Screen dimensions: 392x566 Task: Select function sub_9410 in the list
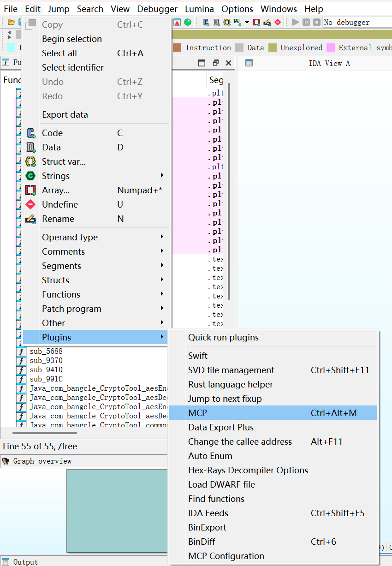(46, 369)
